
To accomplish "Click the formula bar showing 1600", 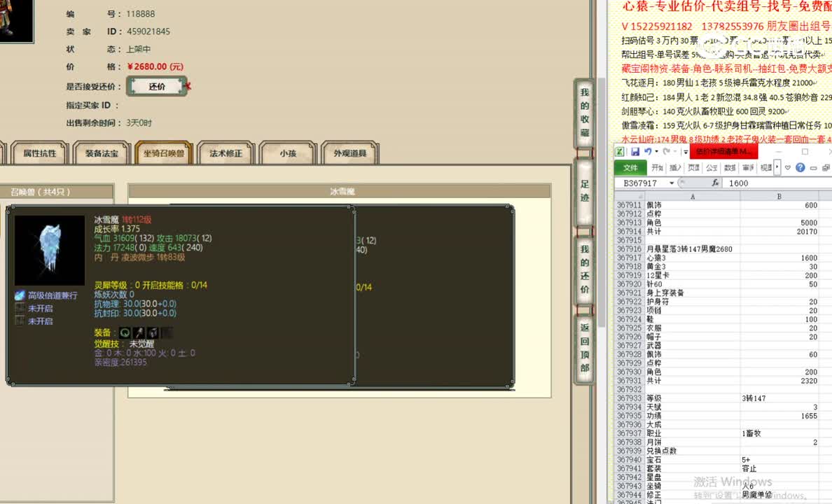I will click(x=777, y=183).
